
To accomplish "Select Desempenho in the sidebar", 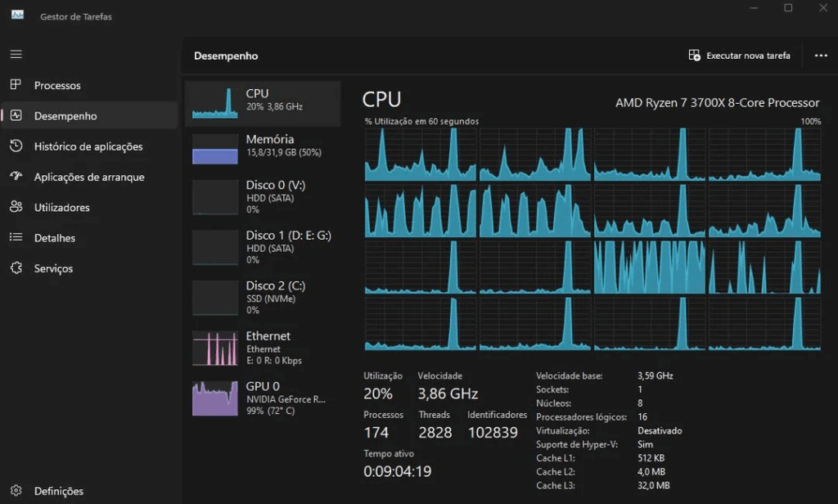I will pos(88,115).
